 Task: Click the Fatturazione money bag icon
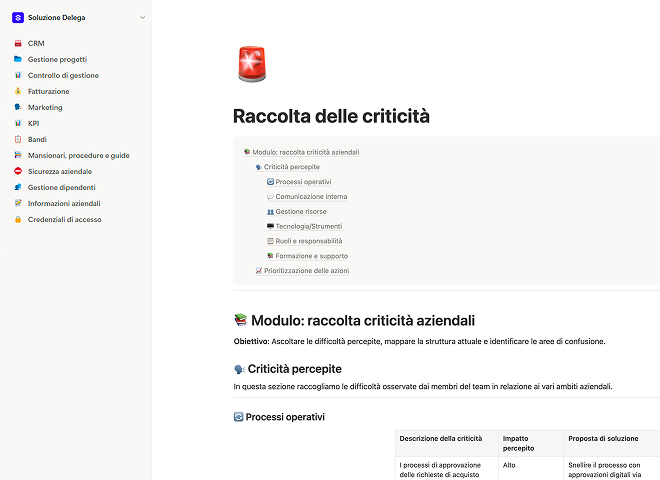click(18, 91)
